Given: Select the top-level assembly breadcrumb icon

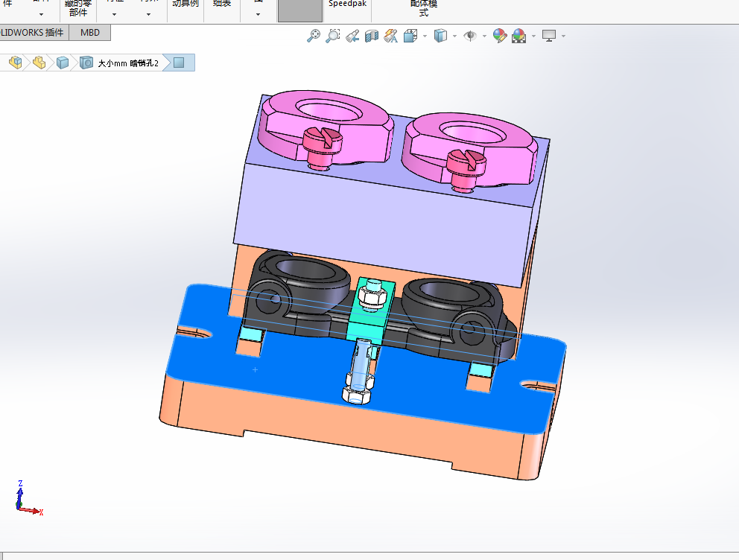Looking at the screenshot, I should pos(15,63).
